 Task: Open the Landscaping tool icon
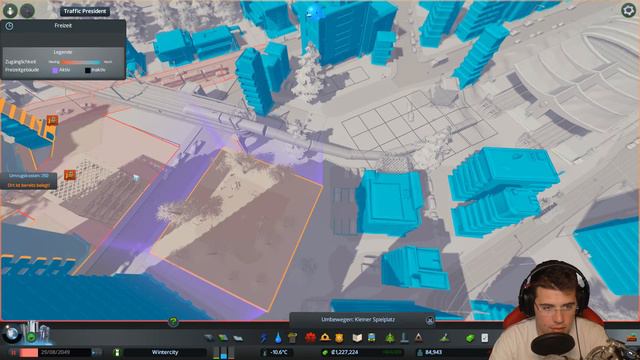pos(444,338)
